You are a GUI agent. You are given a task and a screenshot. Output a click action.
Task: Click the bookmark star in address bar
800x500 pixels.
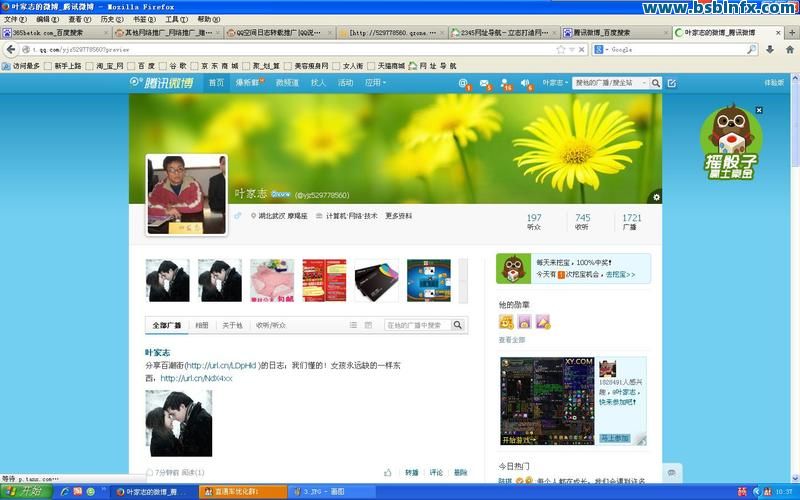tap(561, 49)
